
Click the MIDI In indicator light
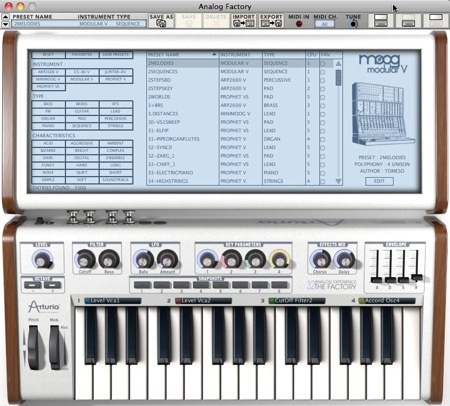coord(299,24)
